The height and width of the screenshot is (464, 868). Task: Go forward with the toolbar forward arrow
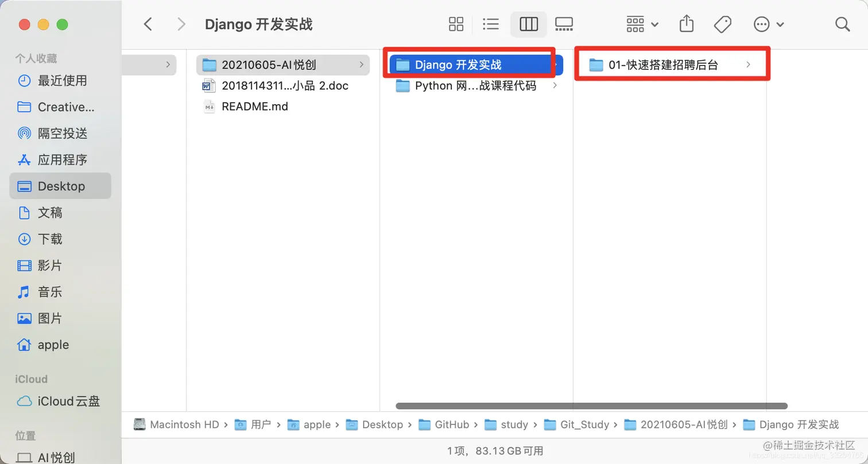[181, 24]
